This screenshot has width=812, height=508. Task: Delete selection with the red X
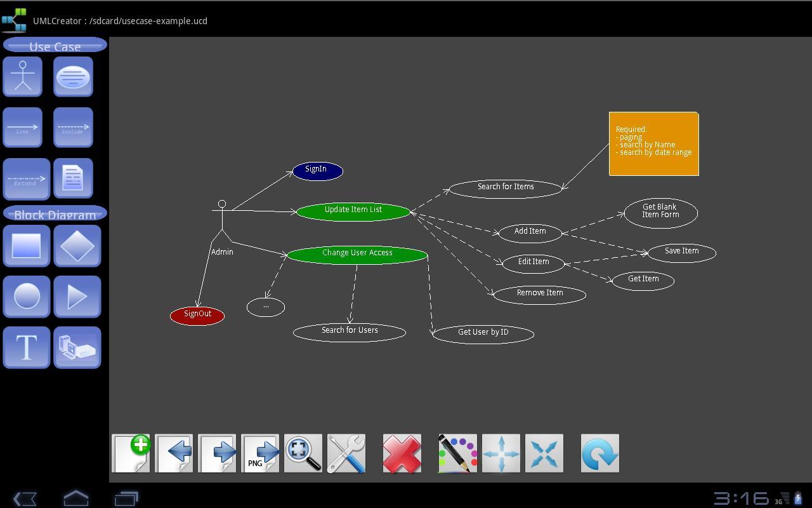[x=402, y=453]
